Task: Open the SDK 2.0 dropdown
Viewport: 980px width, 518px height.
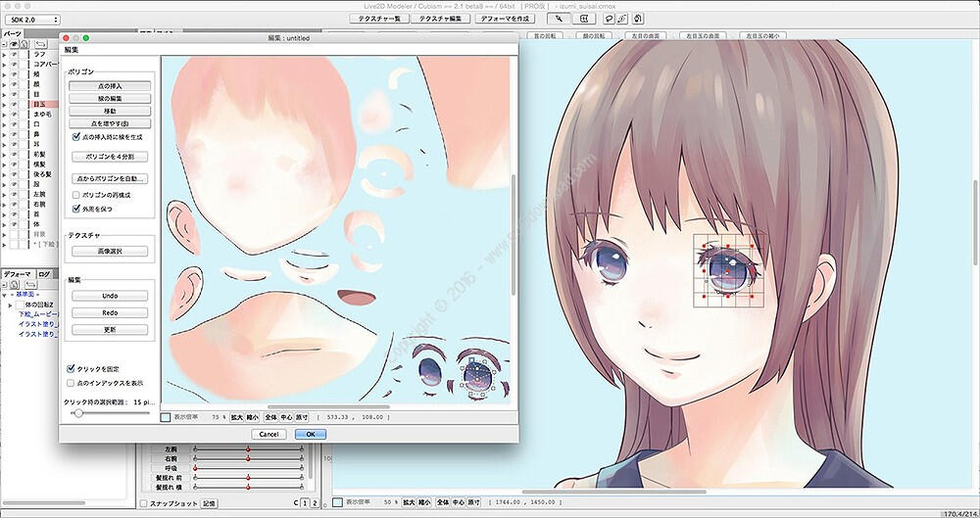Action: point(30,19)
